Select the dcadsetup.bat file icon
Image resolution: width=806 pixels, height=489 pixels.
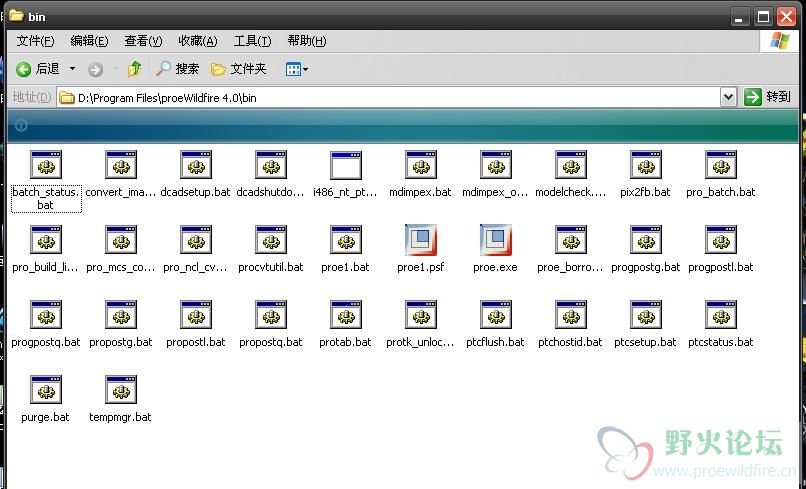[x=196, y=165]
